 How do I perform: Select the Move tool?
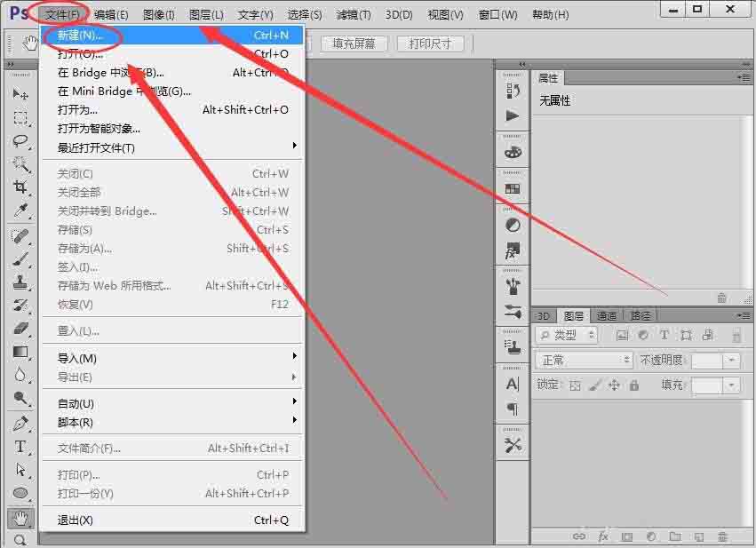click(20, 94)
